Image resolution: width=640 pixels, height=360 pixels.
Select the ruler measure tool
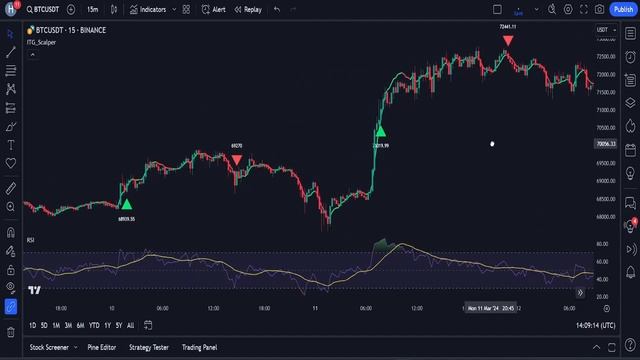click(11, 188)
